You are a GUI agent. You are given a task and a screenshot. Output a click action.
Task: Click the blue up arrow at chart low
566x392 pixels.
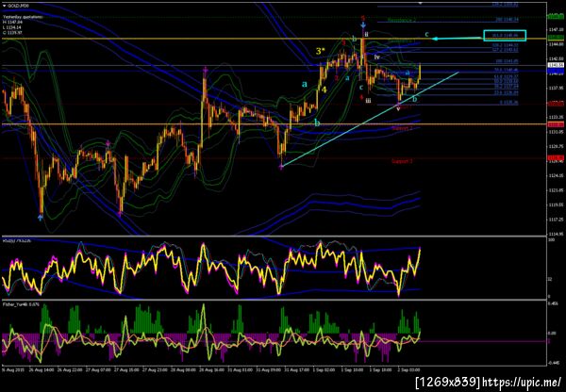click(40, 217)
